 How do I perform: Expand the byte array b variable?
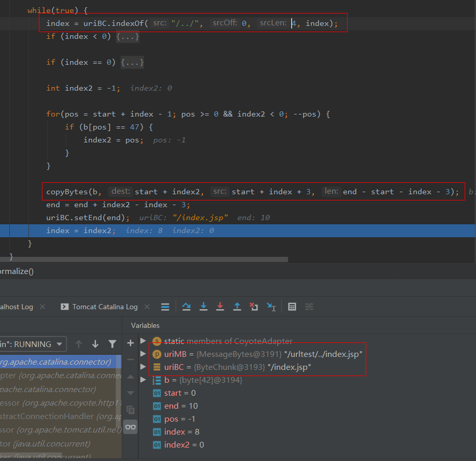(144, 380)
